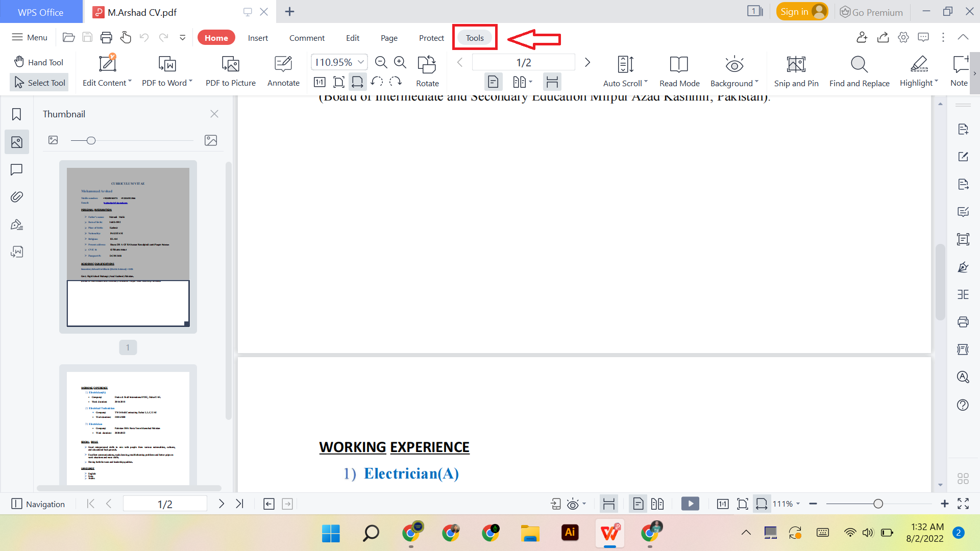Open the Insert ribbon tab
This screenshot has width=980, height=551.
258,37
